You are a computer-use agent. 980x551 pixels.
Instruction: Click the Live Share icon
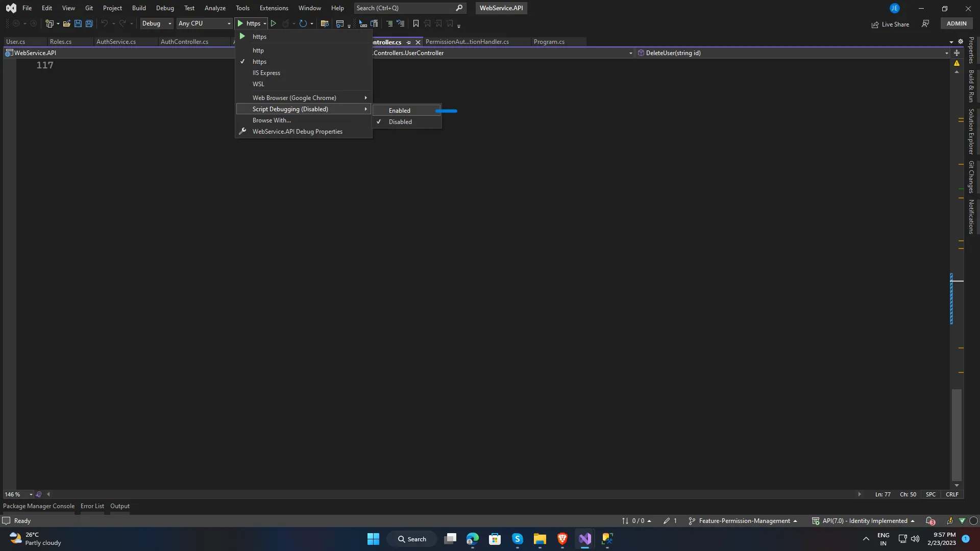tap(875, 24)
